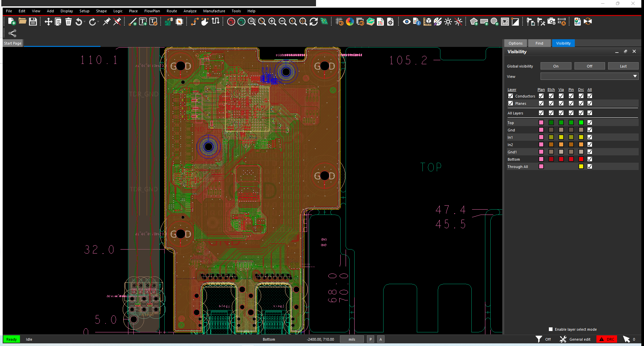Undo the last action
644x346 pixels.
79,22
